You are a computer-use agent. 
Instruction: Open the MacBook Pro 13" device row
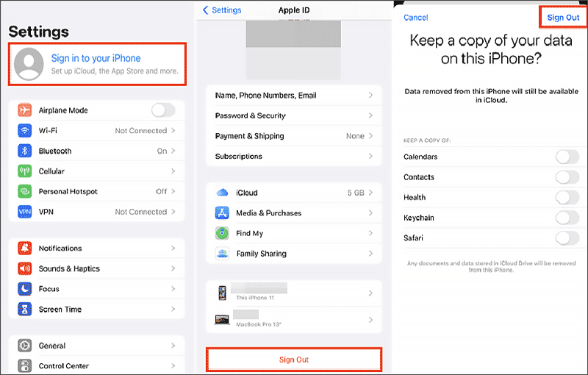(x=293, y=320)
